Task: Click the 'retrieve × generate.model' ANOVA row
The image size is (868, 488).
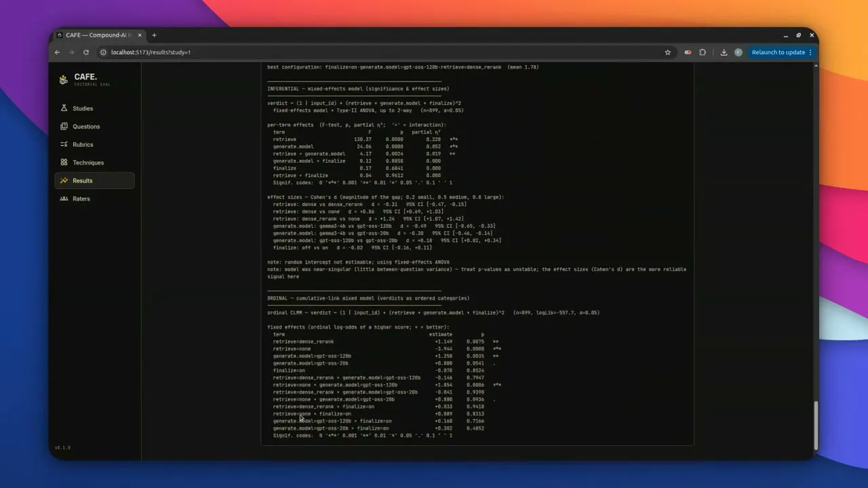Action: coord(364,154)
